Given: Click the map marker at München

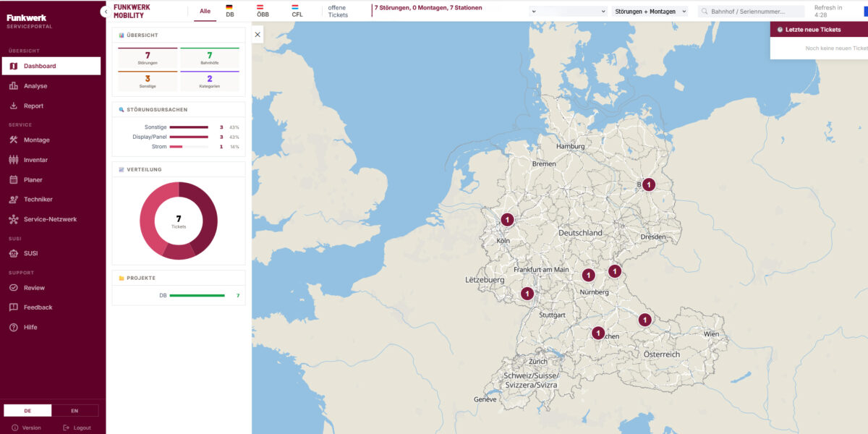Looking at the screenshot, I should coord(598,333).
